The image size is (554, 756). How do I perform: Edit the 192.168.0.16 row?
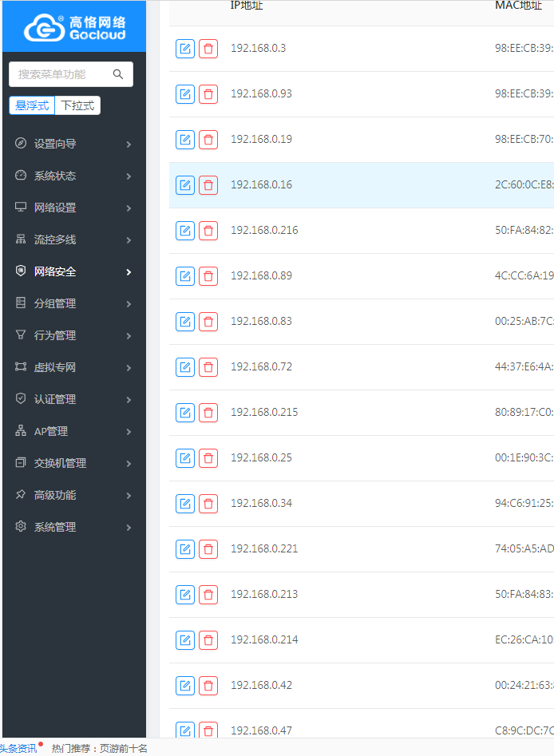coord(185,185)
